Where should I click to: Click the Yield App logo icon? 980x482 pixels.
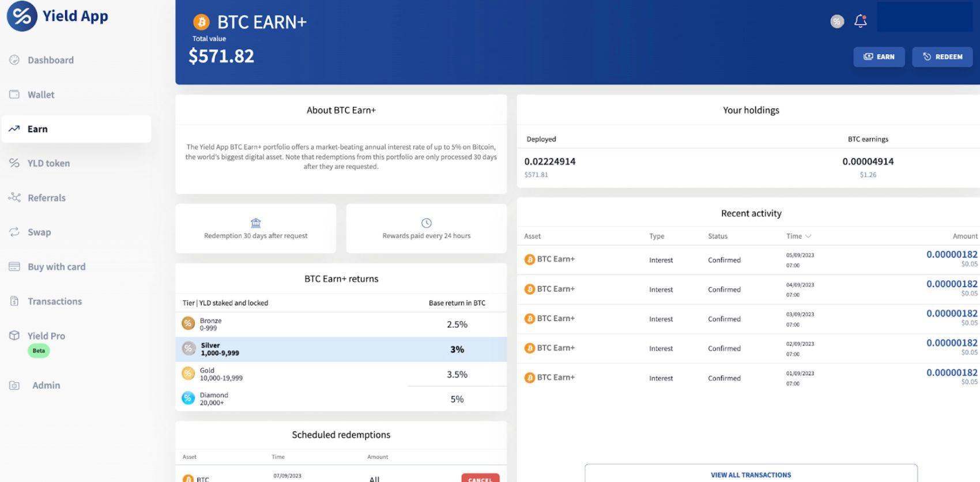[22, 16]
